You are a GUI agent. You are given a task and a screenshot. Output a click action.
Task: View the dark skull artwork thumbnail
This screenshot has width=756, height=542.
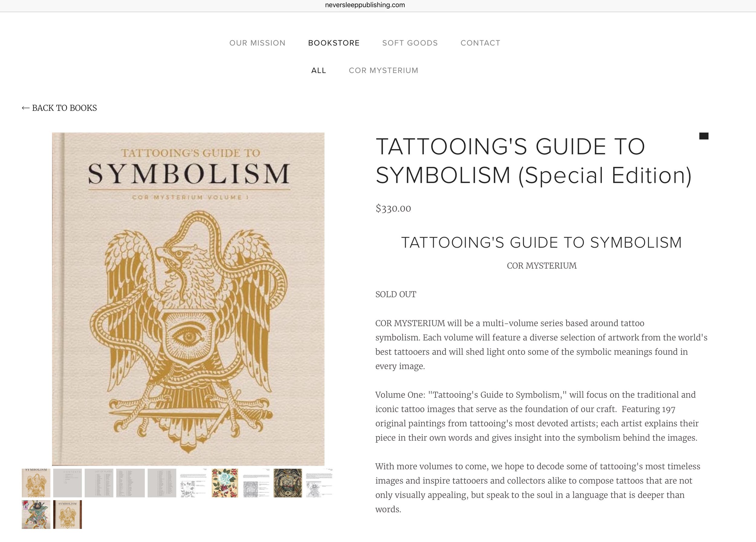coord(288,483)
